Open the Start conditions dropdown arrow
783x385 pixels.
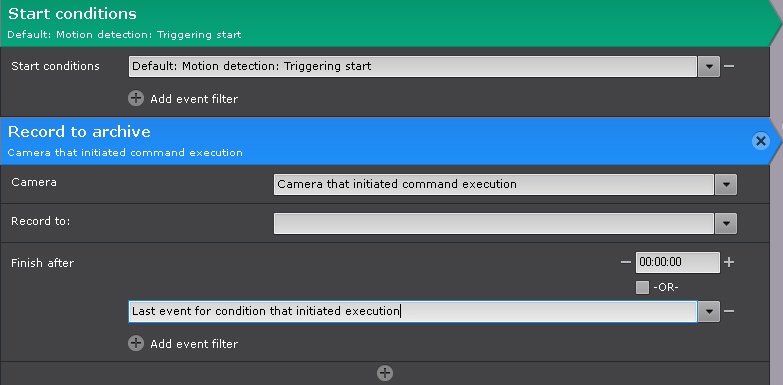click(x=709, y=66)
